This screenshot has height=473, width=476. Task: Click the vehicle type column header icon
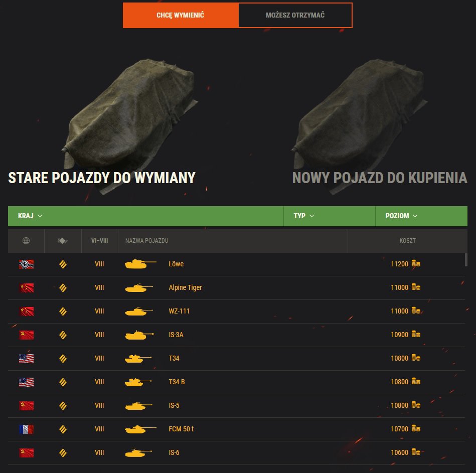pos(63,241)
